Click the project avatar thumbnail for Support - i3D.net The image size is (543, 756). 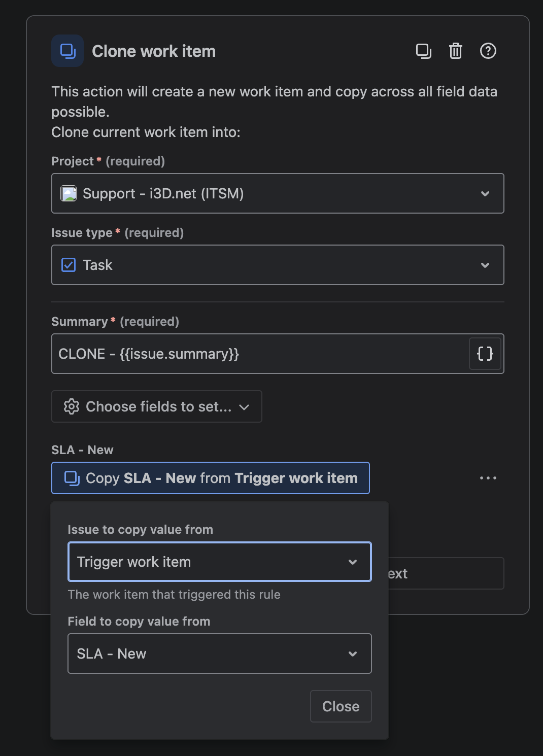[x=70, y=193]
